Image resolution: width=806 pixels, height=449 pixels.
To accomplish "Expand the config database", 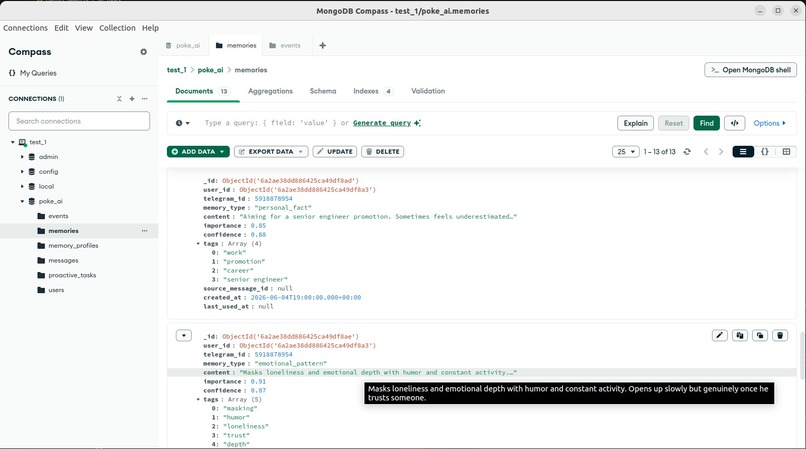I will pos(22,172).
